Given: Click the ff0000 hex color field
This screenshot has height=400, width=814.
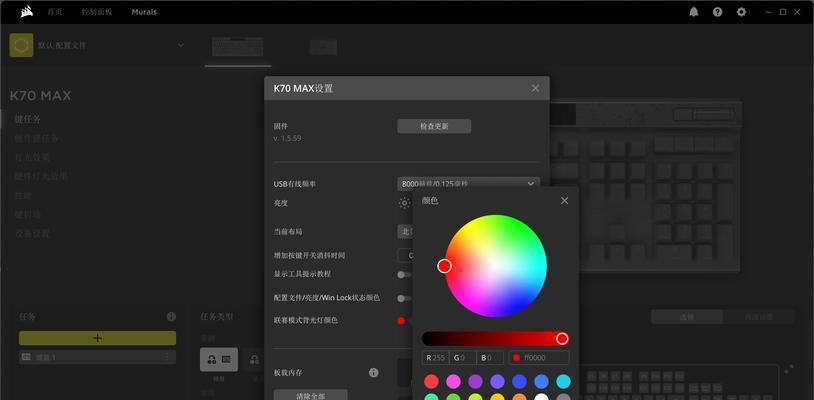Looking at the screenshot, I should (539, 357).
